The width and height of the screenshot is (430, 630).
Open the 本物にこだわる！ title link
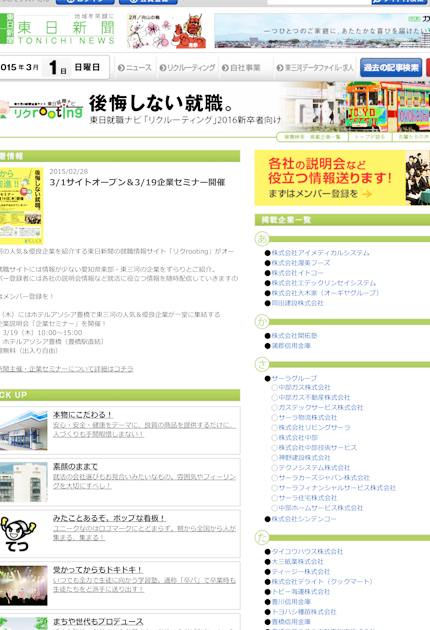click(82, 415)
